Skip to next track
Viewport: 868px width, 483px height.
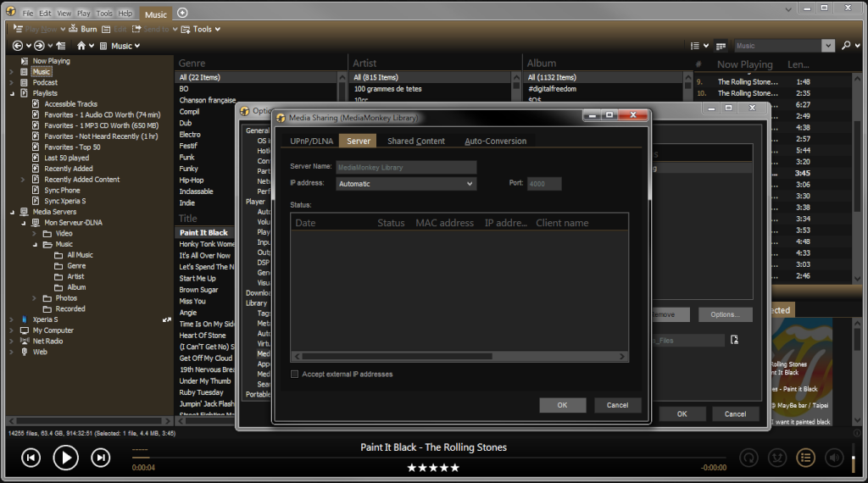[x=100, y=458]
